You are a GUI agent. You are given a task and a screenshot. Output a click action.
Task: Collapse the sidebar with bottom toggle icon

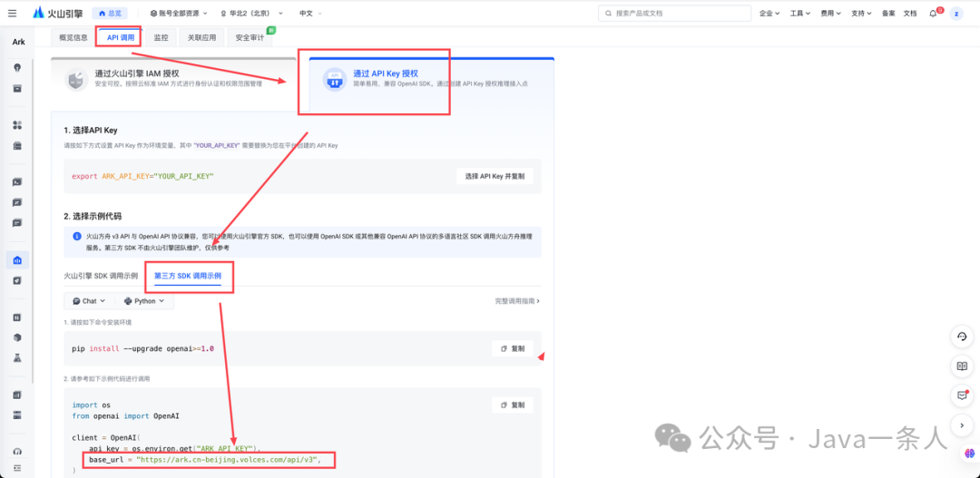pos(17,468)
